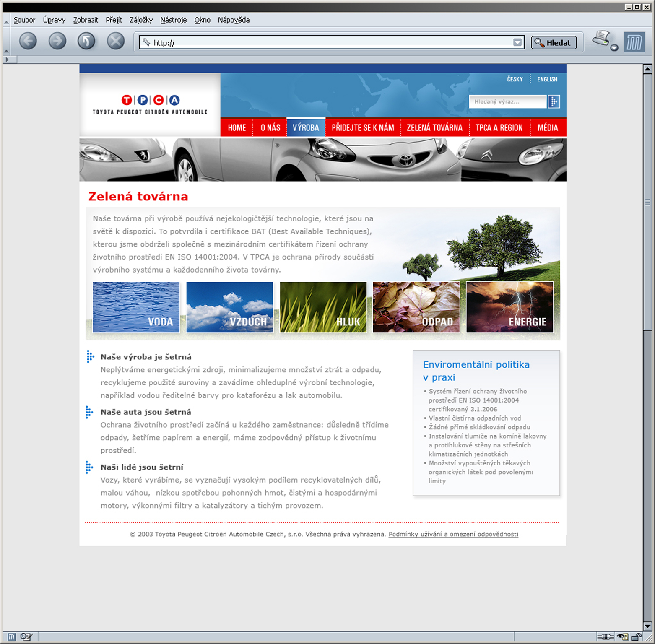This screenshot has width=655, height=644.
Task: Focus the http:// address bar field
Action: pyautogui.click(x=331, y=42)
